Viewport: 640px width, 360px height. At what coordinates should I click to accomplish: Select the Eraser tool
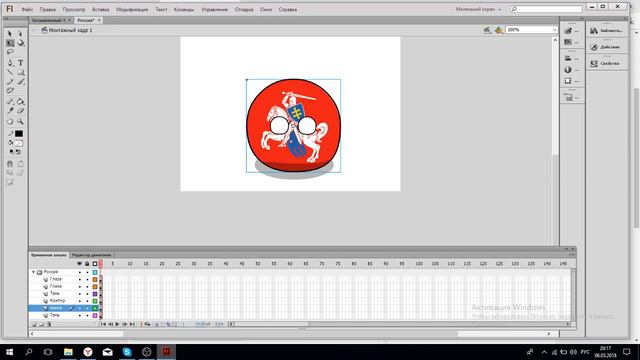(20, 111)
